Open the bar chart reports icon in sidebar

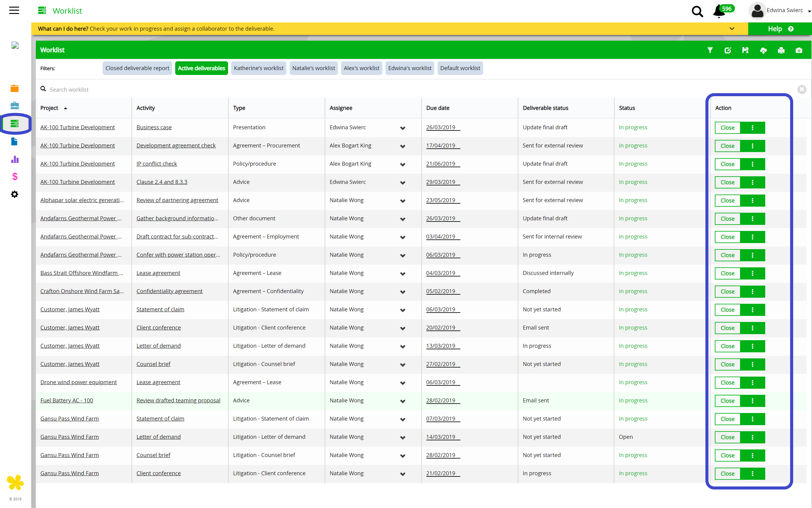(x=15, y=159)
